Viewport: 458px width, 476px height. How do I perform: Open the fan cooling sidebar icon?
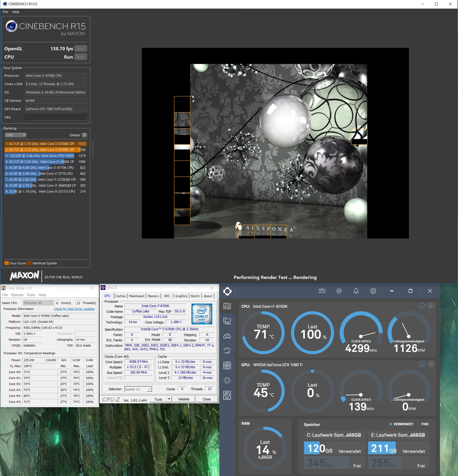[227, 365]
